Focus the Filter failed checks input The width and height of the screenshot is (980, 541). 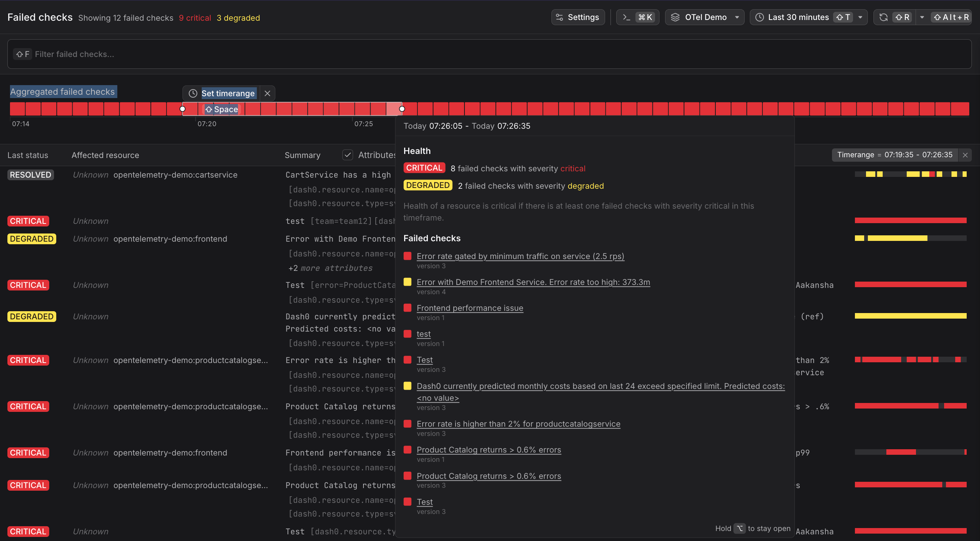click(x=489, y=54)
